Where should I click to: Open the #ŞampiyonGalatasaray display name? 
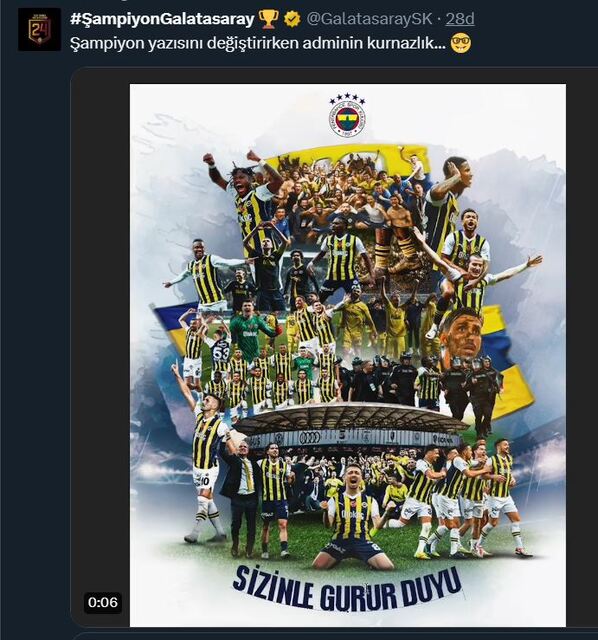162,19
